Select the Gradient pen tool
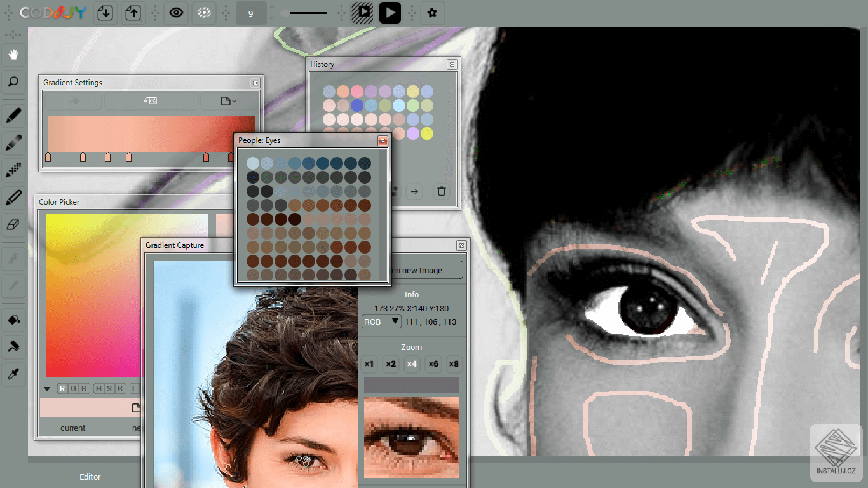The height and width of the screenshot is (488, 868). pyautogui.click(x=13, y=144)
